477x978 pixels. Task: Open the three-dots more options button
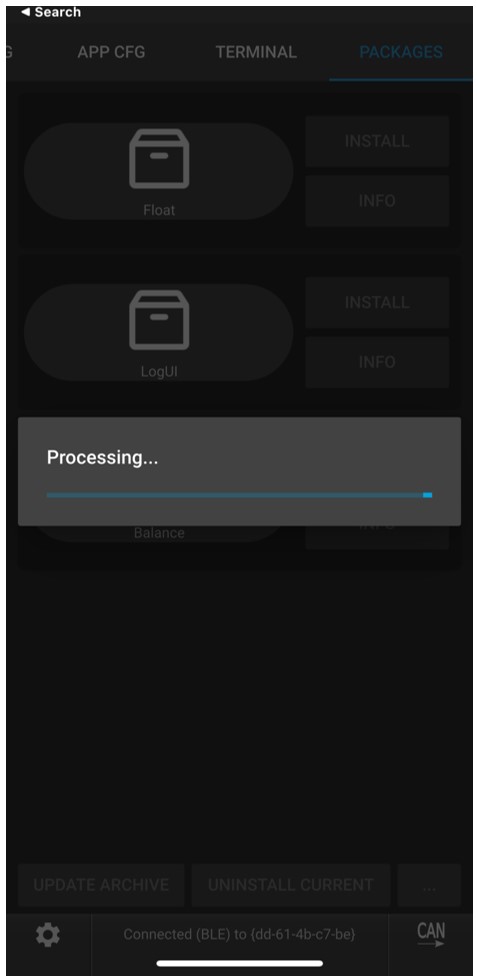tap(429, 885)
